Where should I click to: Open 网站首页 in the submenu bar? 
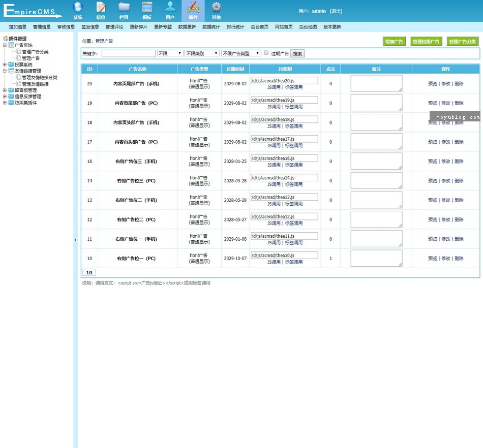[284, 27]
